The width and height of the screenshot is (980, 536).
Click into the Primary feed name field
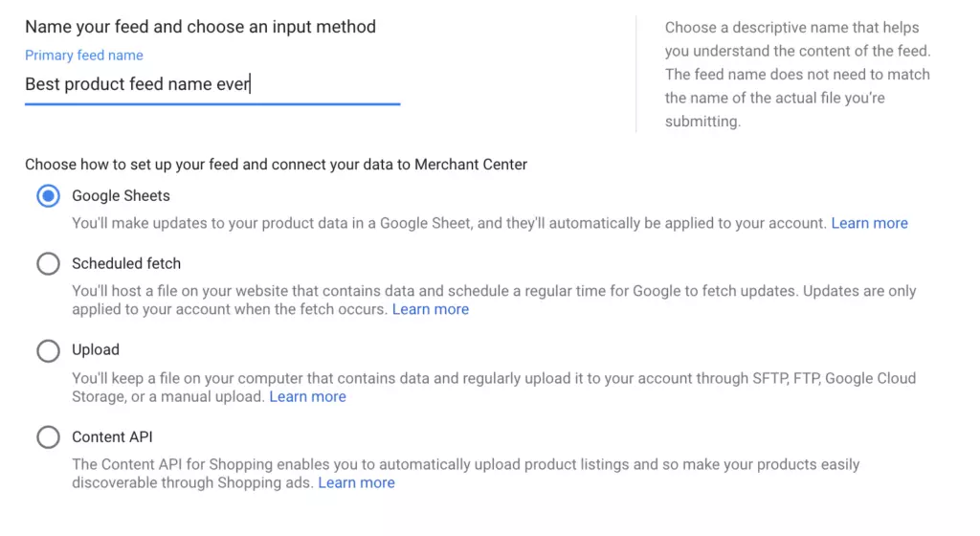pos(212,84)
